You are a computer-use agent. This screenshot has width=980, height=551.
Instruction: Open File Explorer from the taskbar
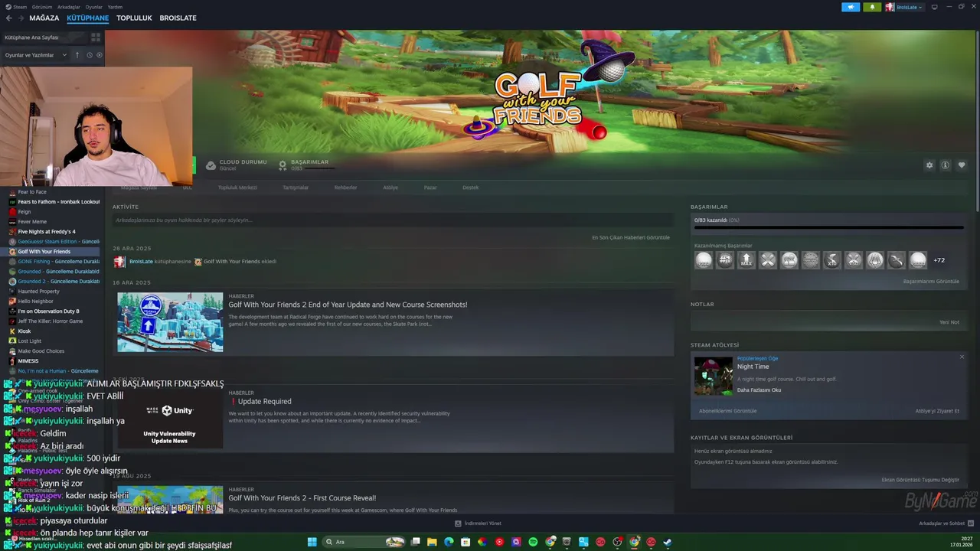pos(432,542)
